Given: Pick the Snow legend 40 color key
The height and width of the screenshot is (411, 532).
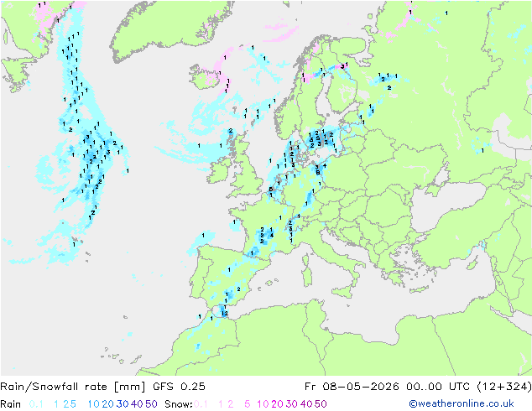Looking at the screenshot, I should [x=306, y=404].
